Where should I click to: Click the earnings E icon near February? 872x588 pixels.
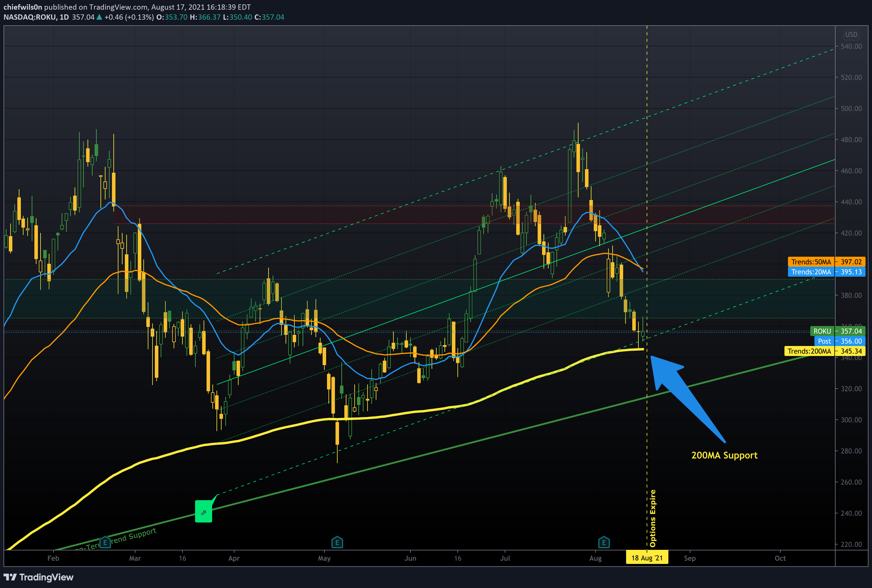click(105, 542)
